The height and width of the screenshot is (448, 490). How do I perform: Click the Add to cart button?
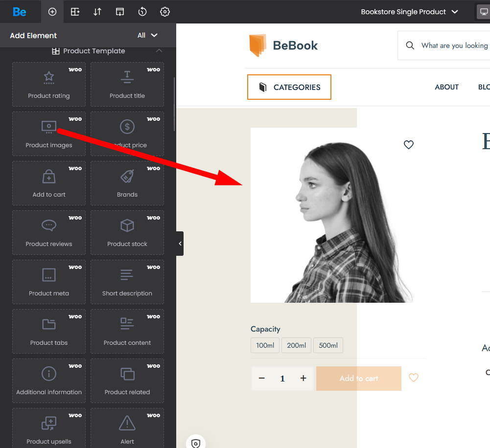pos(359,379)
